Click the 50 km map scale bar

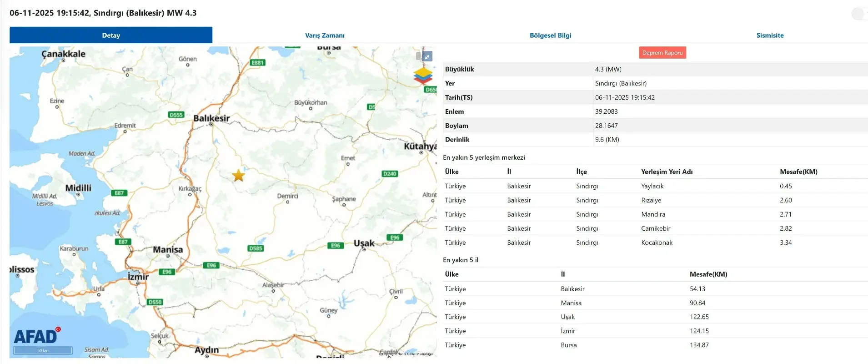pos(43,350)
